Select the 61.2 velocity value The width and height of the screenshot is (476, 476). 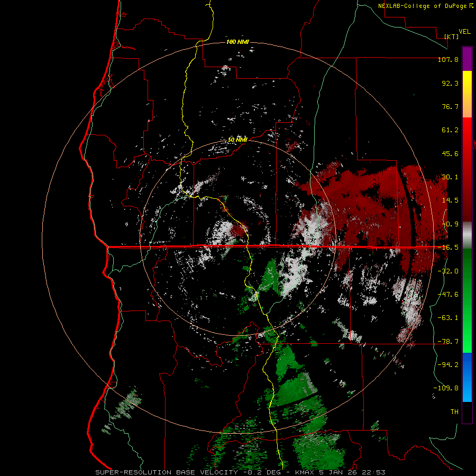[450, 130]
